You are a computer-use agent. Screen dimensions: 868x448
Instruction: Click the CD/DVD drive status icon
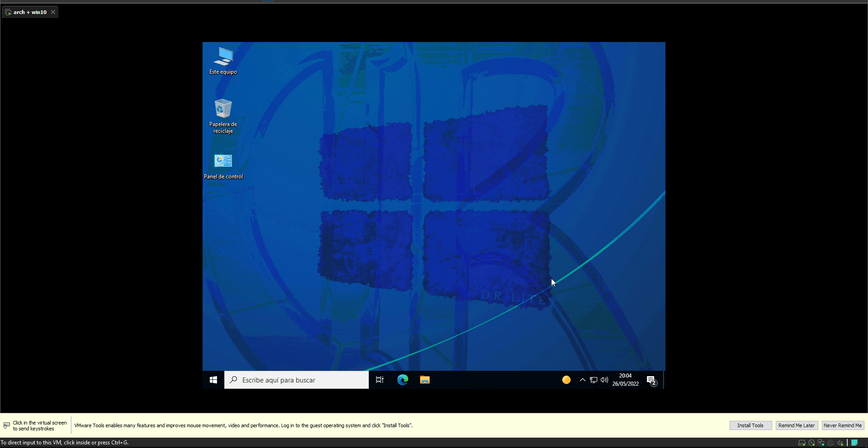[811, 443]
